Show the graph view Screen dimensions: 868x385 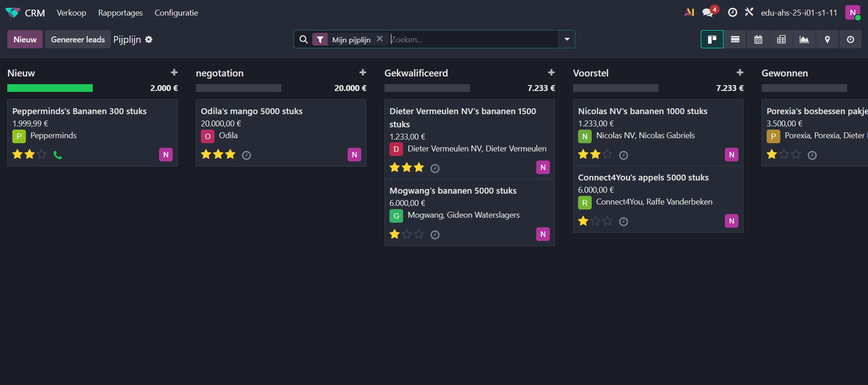click(804, 40)
